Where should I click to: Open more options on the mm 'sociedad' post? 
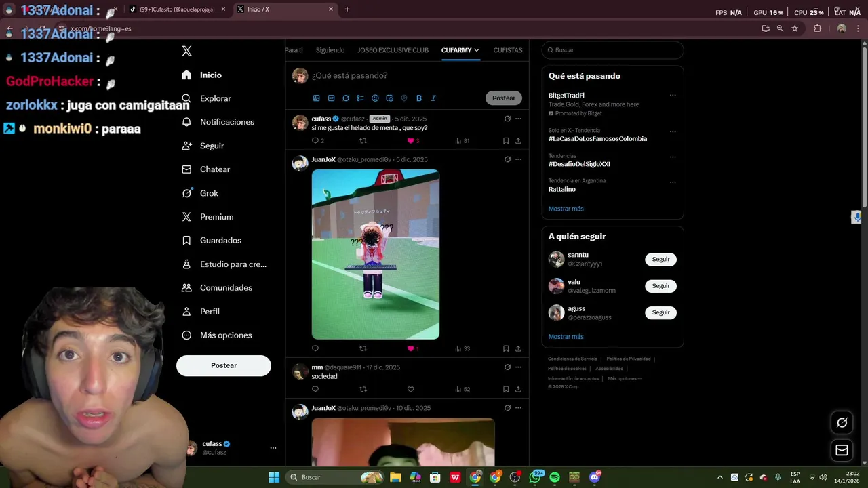[x=518, y=367]
